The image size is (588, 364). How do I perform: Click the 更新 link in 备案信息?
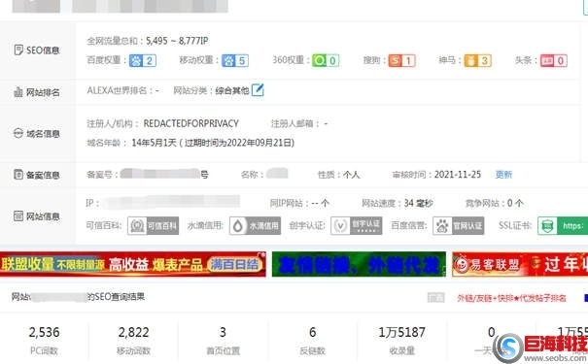pyautogui.click(x=503, y=175)
